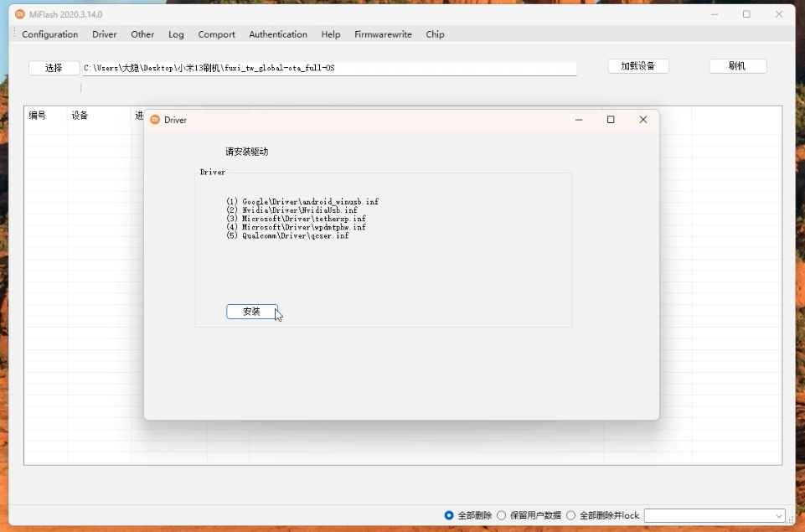Open the Driver menu in MiFlash
This screenshot has height=532, width=805.
point(104,34)
